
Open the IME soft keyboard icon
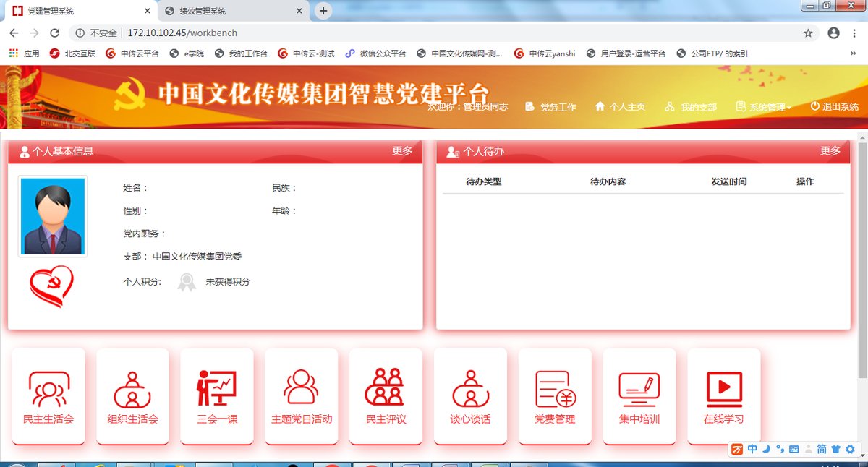[x=793, y=449]
